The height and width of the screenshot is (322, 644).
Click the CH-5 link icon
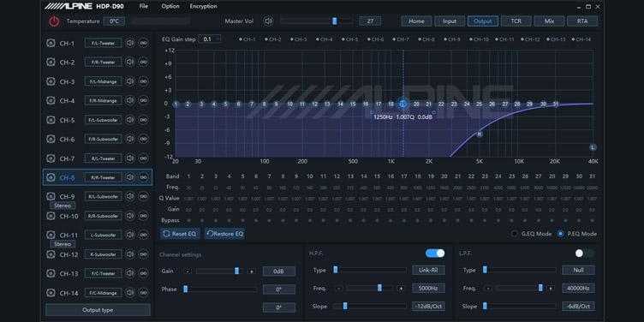(x=143, y=120)
